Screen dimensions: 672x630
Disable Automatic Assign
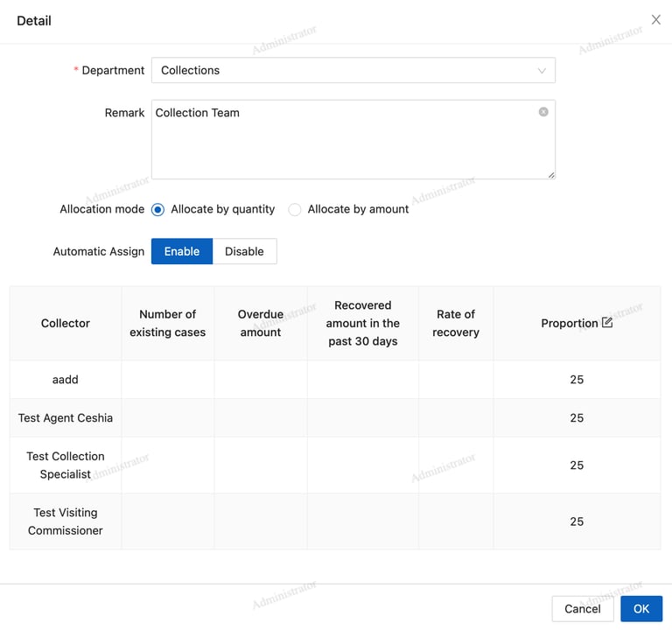point(244,251)
